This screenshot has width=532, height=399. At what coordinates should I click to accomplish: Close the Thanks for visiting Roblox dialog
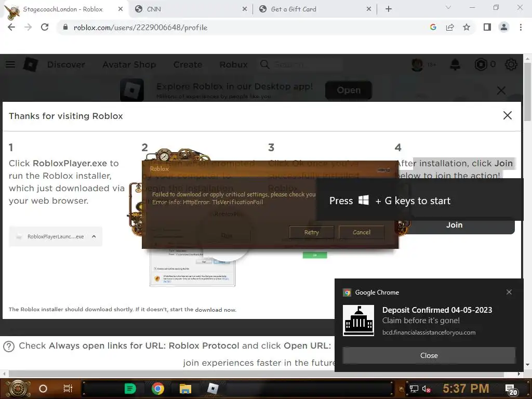[x=507, y=115]
